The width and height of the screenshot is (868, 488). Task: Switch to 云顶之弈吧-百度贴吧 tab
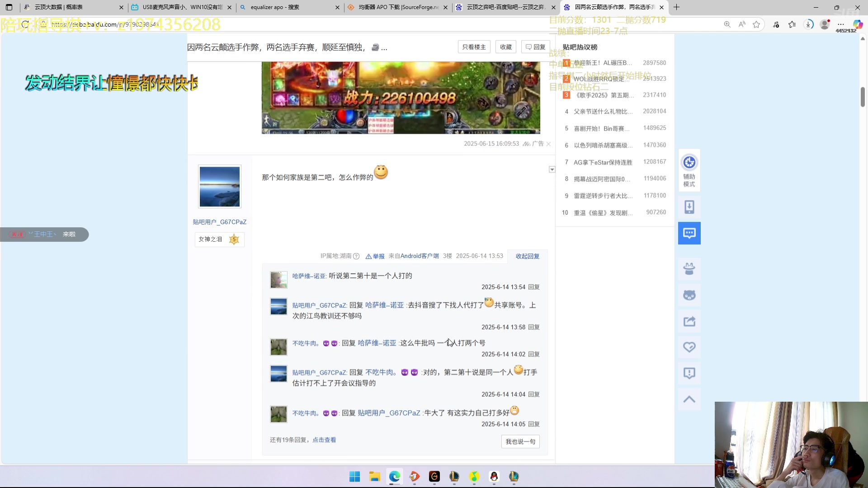[505, 7]
